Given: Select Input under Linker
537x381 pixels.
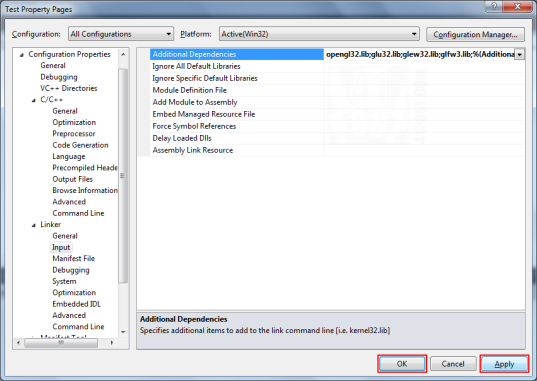Looking at the screenshot, I should coord(61,247).
